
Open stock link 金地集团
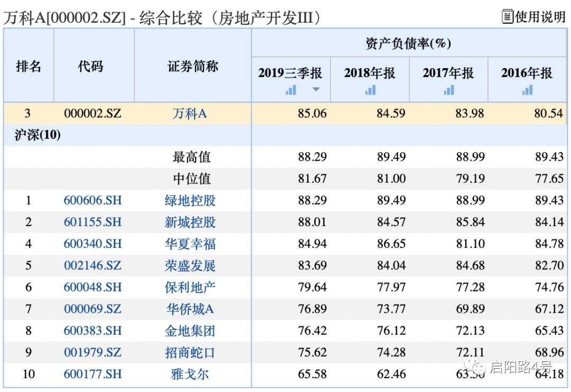click(x=190, y=331)
